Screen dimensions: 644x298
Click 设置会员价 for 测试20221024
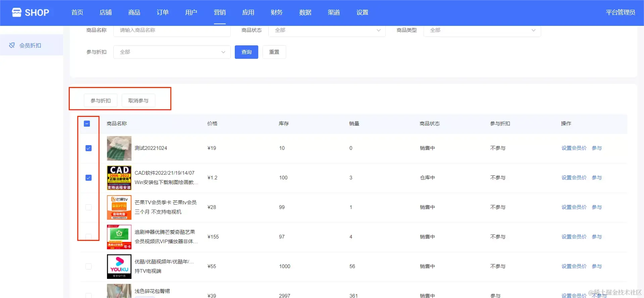574,148
